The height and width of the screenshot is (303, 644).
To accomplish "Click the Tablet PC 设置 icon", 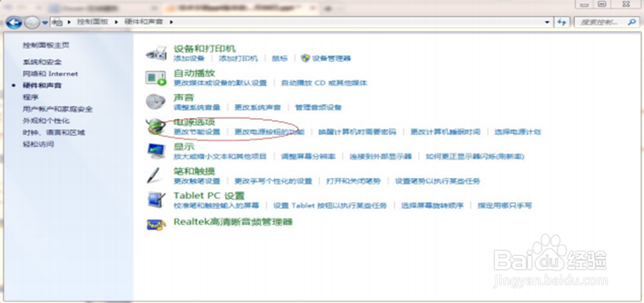I will [x=156, y=200].
